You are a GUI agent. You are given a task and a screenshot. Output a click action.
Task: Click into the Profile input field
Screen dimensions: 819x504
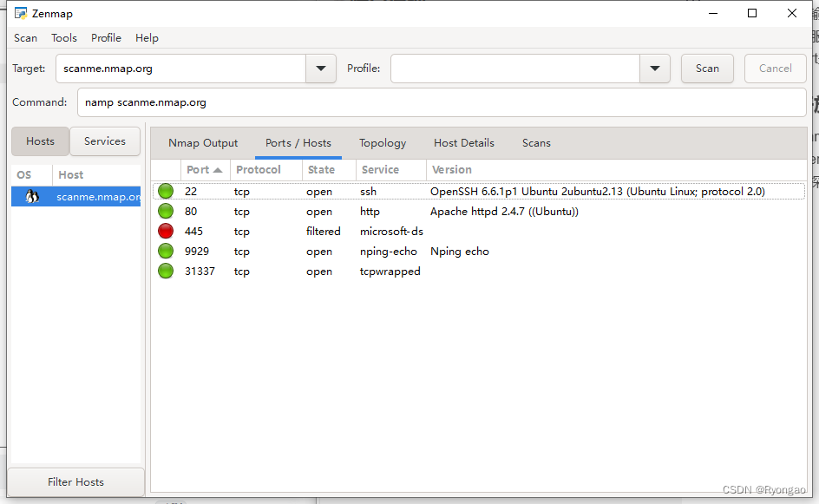pos(515,69)
